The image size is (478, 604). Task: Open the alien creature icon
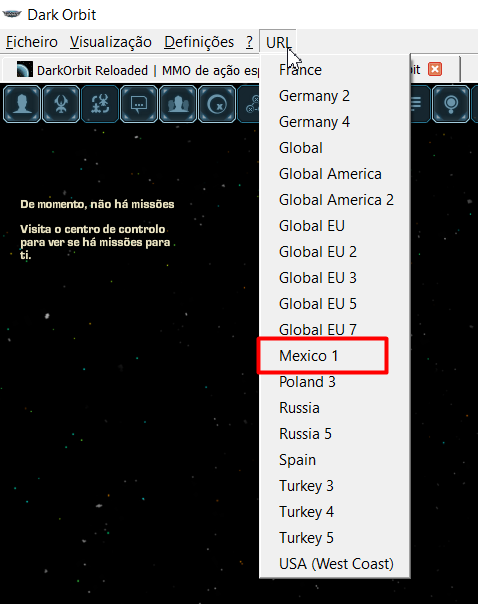[x=100, y=104]
